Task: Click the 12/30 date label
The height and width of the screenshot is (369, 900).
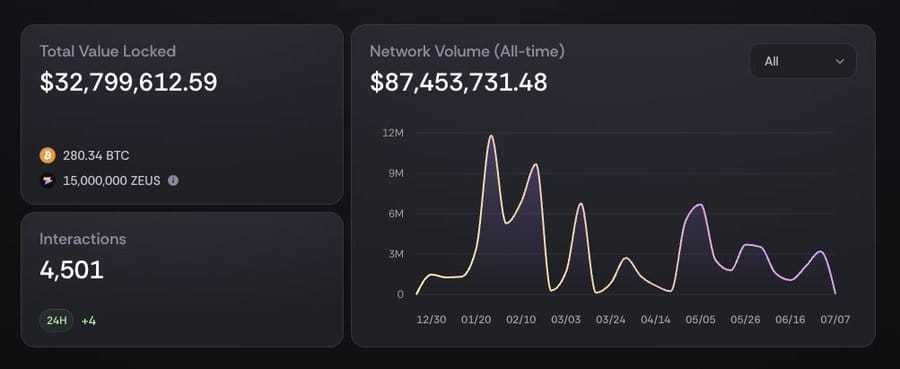Action: [x=432, y=320]
